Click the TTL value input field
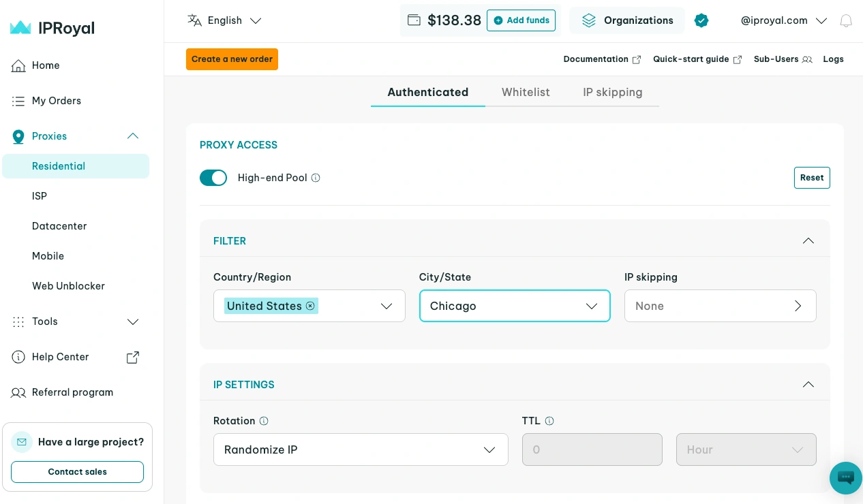863x504 pixels. tap(592, 450)
